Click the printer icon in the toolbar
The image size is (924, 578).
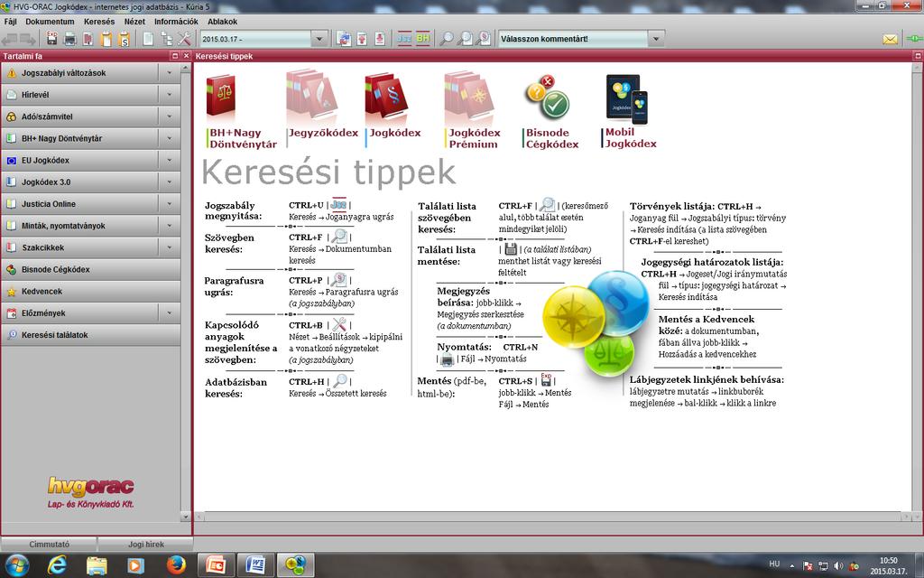(x=70, y=39)
